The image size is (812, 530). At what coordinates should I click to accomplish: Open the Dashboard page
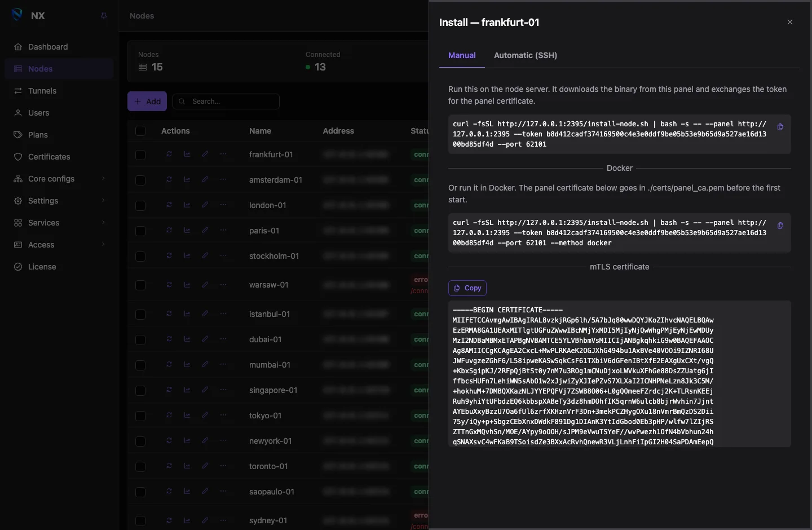[59, 47]
